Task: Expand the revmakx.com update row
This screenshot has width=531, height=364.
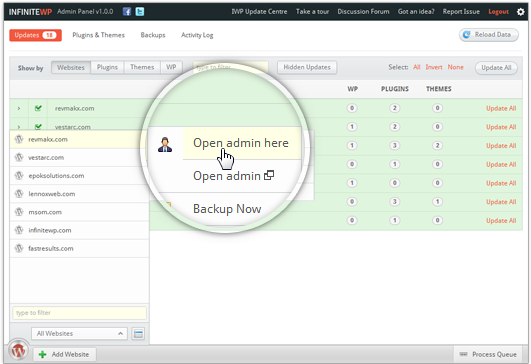Action: (19, 108)
